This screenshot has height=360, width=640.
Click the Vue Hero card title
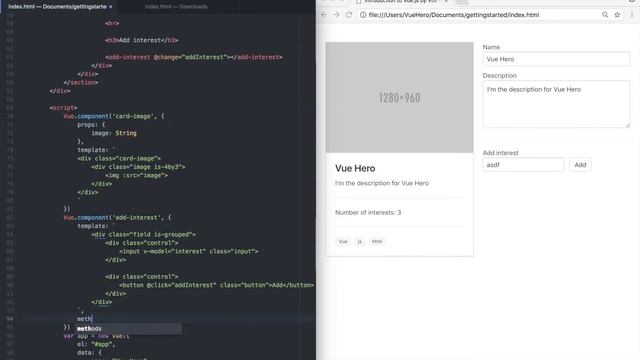pyautogui.click(x=355, y=168)
